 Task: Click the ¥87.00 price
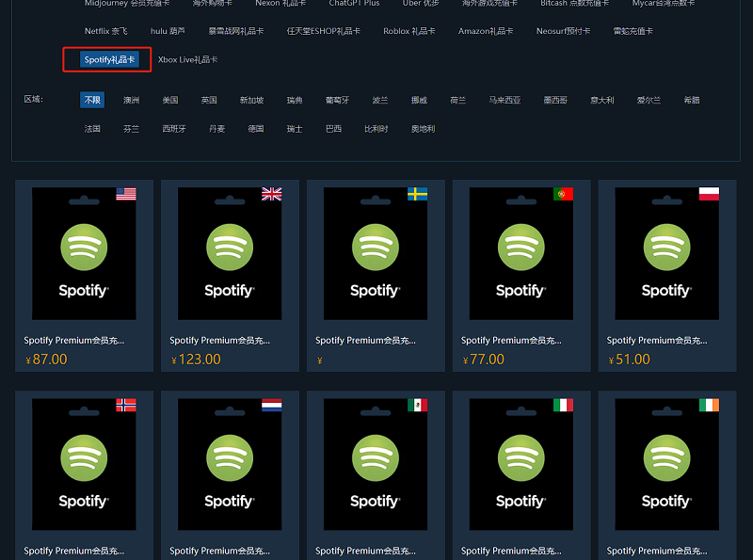[46, 360]
